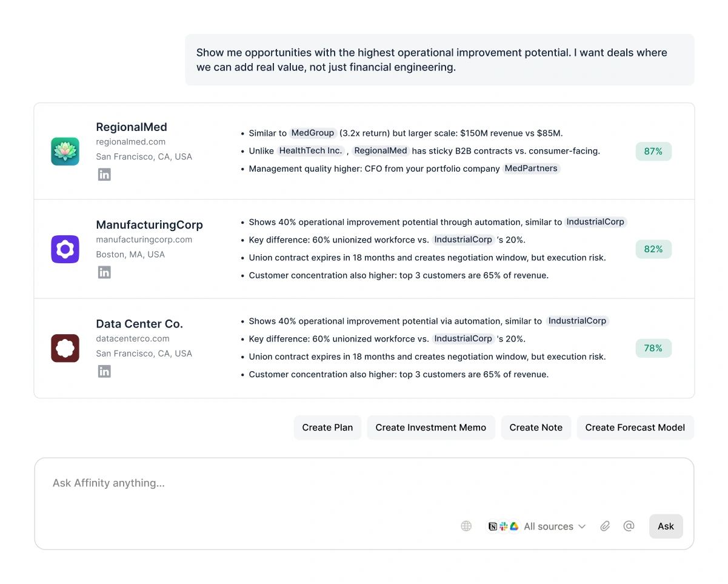Click the 78% score badge
Viewport: 728px width, 584px height.
(653, 348)
